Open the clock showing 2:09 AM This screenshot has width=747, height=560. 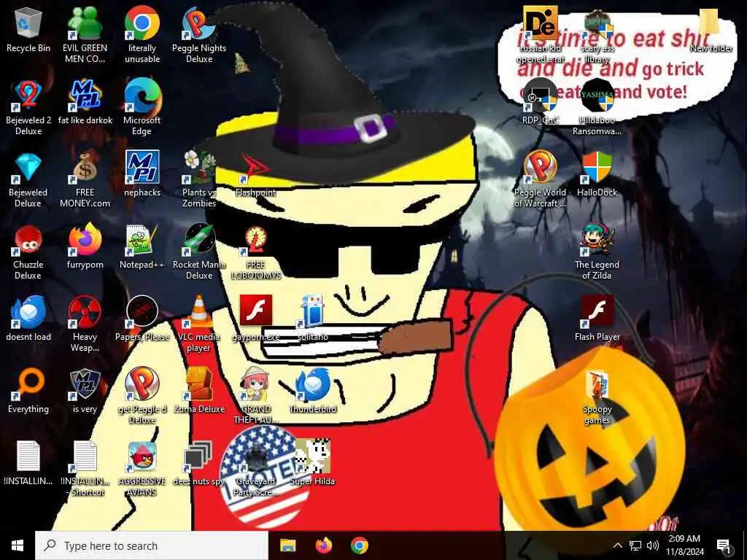pos(684,545)
